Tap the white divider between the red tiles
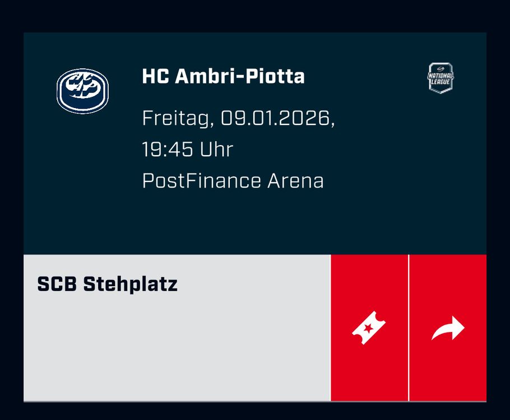The width and height of the screenshot is (510, 420). point(409,328)
